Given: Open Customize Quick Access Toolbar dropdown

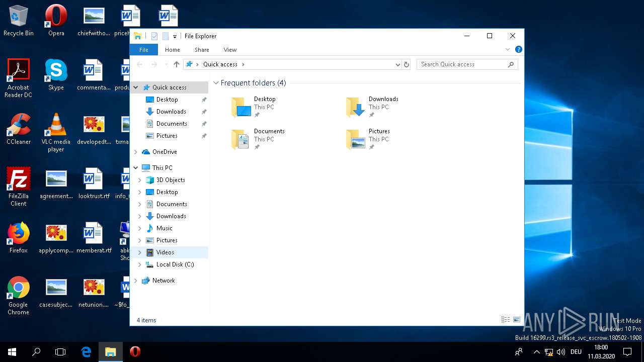Looking at the screenshot, I should 175,36.
